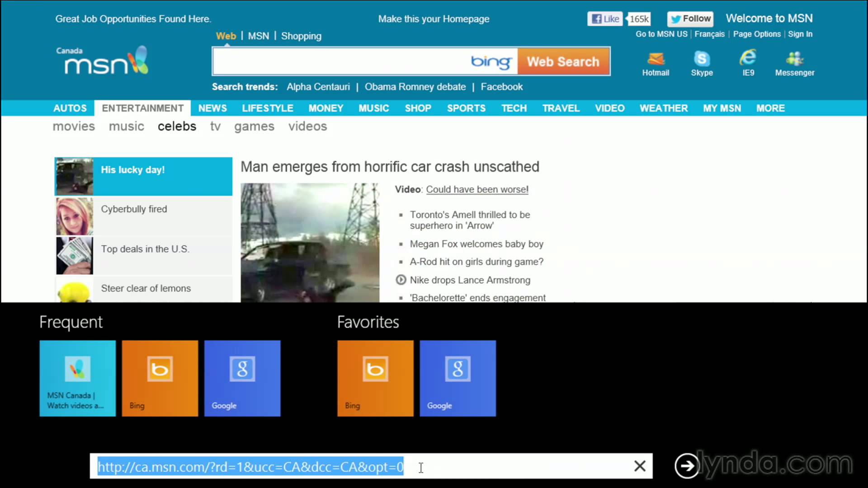Open the Bing tile under Favorites
Screen dimensions: 868x488
[x=375, y=378]
